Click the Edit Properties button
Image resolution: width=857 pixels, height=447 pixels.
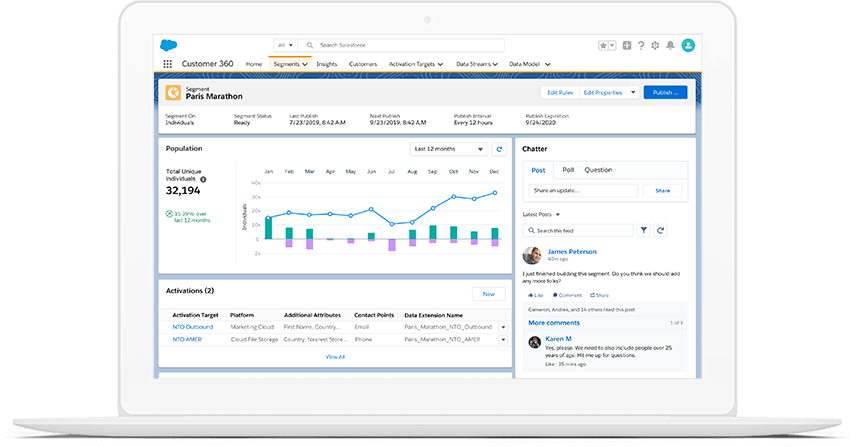point(603,92)
